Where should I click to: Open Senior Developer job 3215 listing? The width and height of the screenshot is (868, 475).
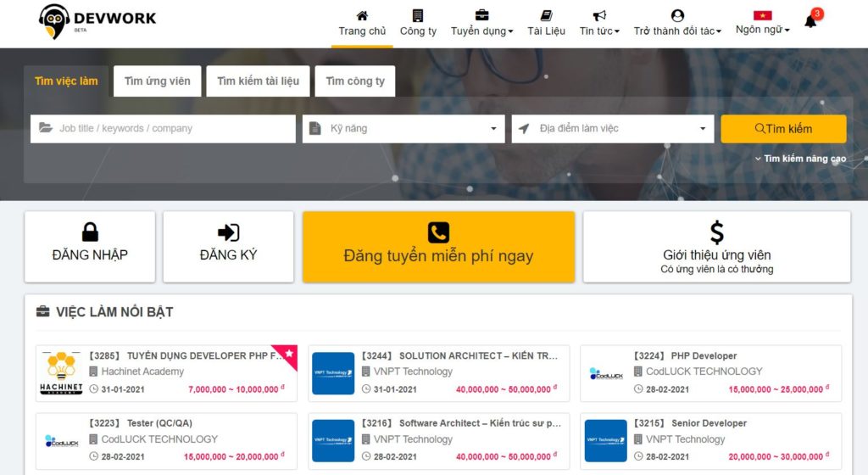pos(690,423)
